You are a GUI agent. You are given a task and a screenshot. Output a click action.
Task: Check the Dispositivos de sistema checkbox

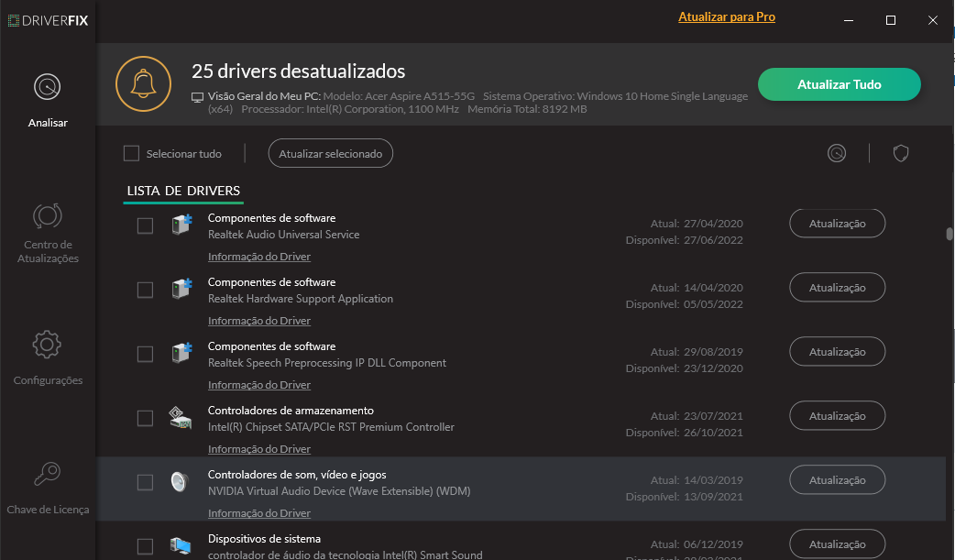[x=145, y=546]
